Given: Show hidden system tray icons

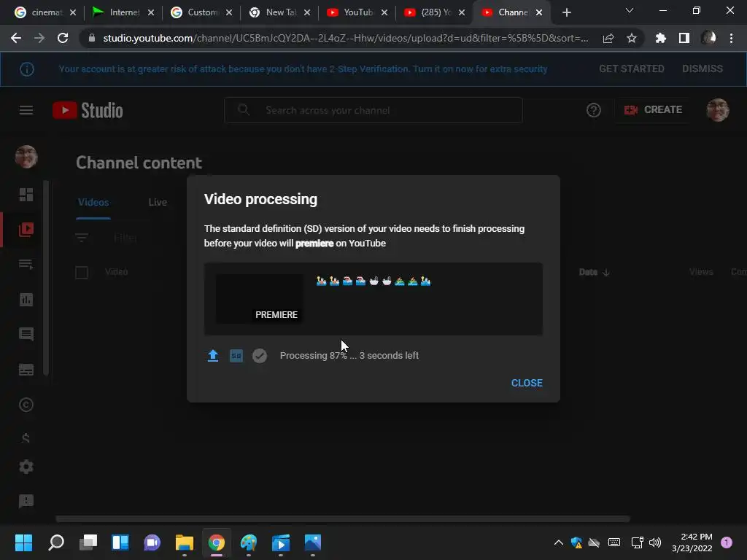Looking at the screenshot, I should tap(558, 542).
